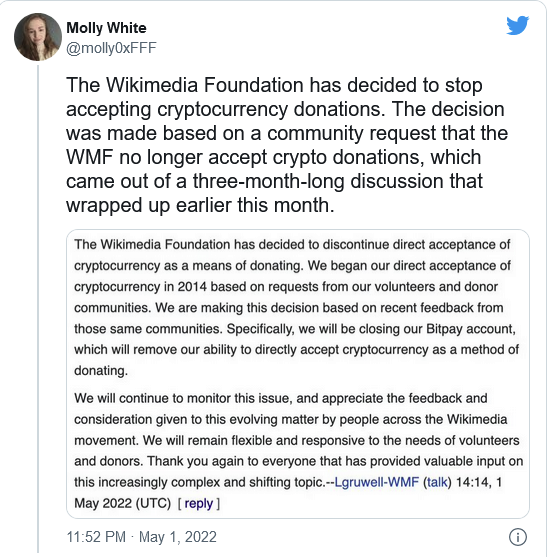The image size is (549, 557).
Task: Click "wrapped up earlier this month" line
Action: pyautogui.click(x=200, y=205)
